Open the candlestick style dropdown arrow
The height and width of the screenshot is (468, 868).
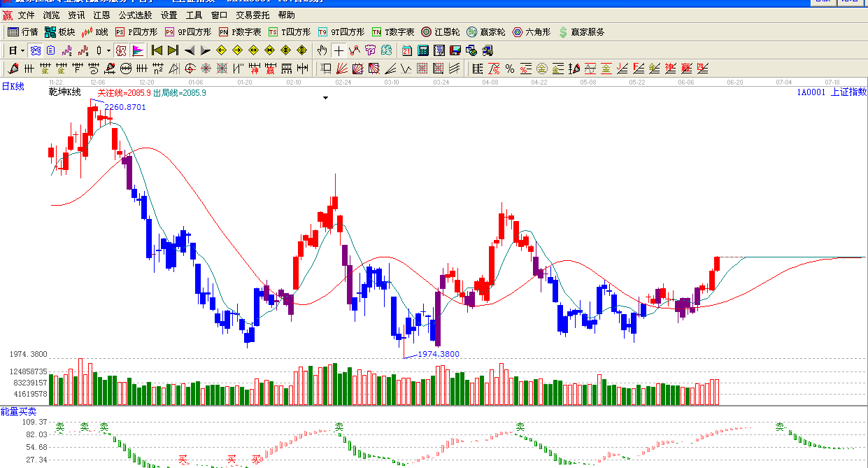point(108,50)
